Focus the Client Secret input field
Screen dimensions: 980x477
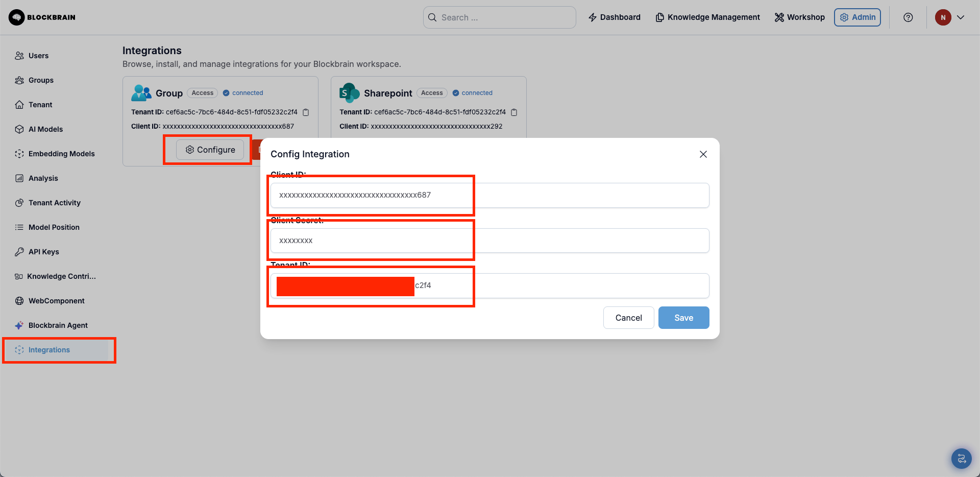tap(490, 241)
